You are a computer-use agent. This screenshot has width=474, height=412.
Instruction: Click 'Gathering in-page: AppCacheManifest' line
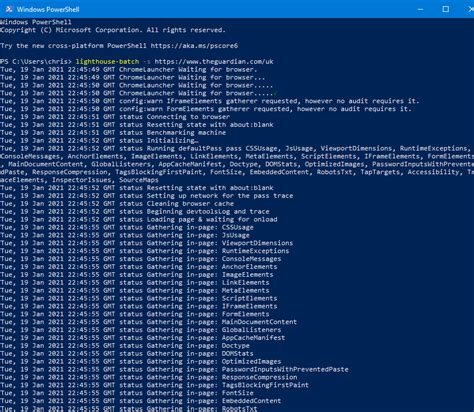[143, 338]
